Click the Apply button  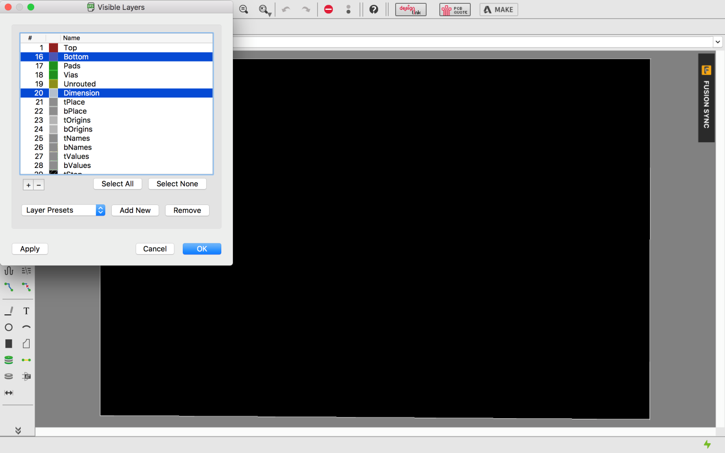click(30, 249)
